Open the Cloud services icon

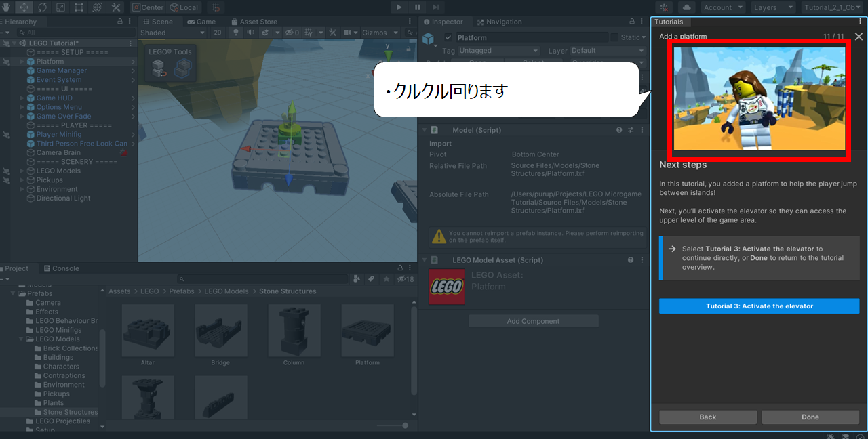pyautogui.click(x=686, y=7)
